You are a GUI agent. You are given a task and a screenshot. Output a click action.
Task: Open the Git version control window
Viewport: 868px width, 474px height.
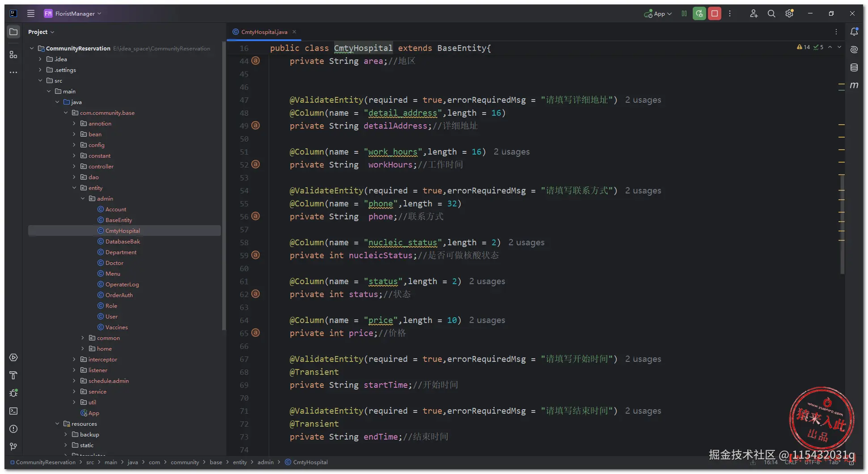coord(13,447)
